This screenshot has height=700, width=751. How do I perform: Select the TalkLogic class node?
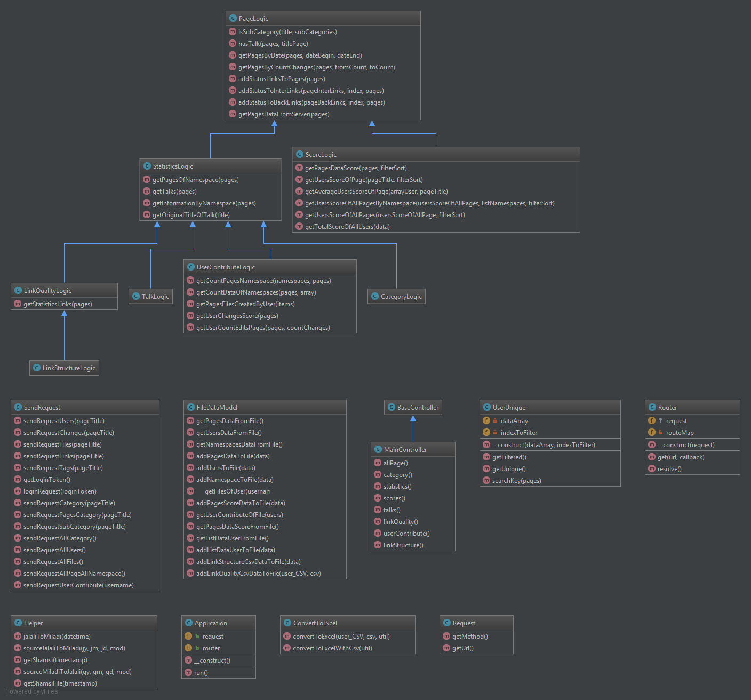pos(150,296)
